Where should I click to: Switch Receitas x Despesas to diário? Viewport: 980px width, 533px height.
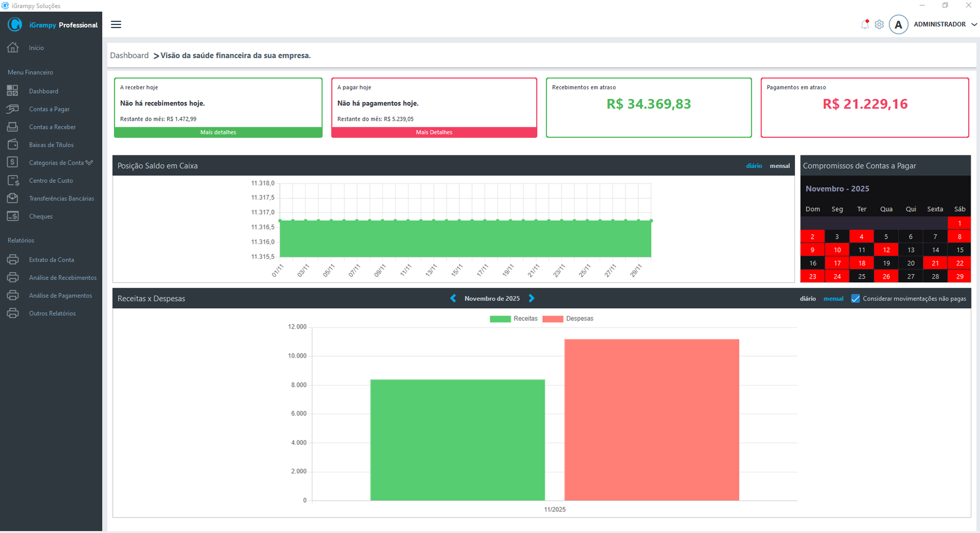coord(807,299)
